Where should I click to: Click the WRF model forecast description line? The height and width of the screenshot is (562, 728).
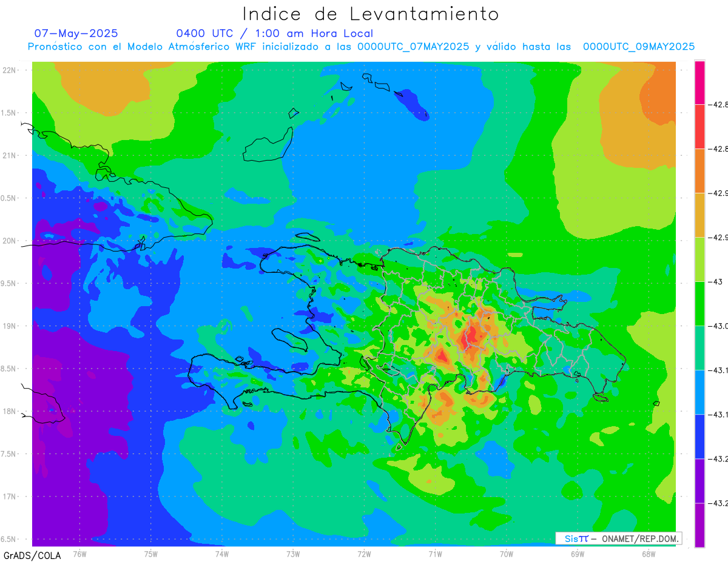[362, 47]
